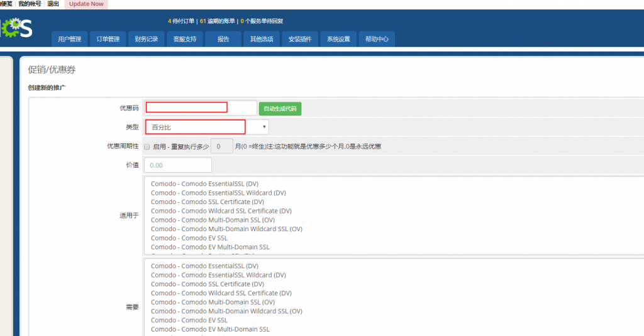
Task: Select Comodo Wildcard SSL Certificate (DV) in 适用于 list
Action: (221, 211)
